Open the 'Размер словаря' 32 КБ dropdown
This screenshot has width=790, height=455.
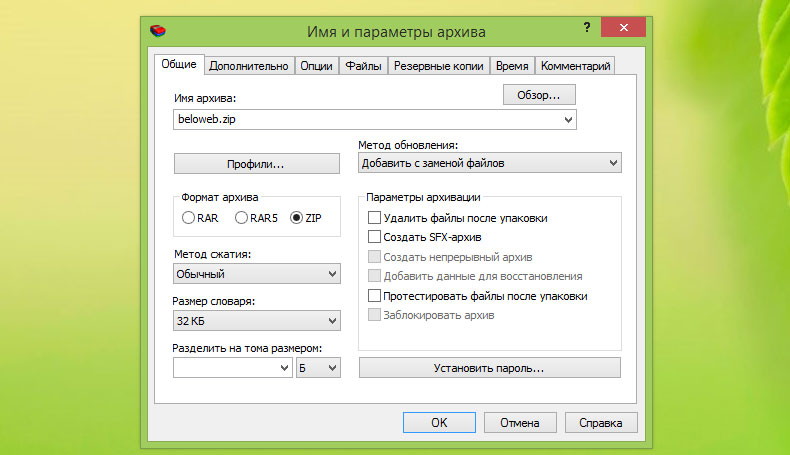[x=257, y=320]
